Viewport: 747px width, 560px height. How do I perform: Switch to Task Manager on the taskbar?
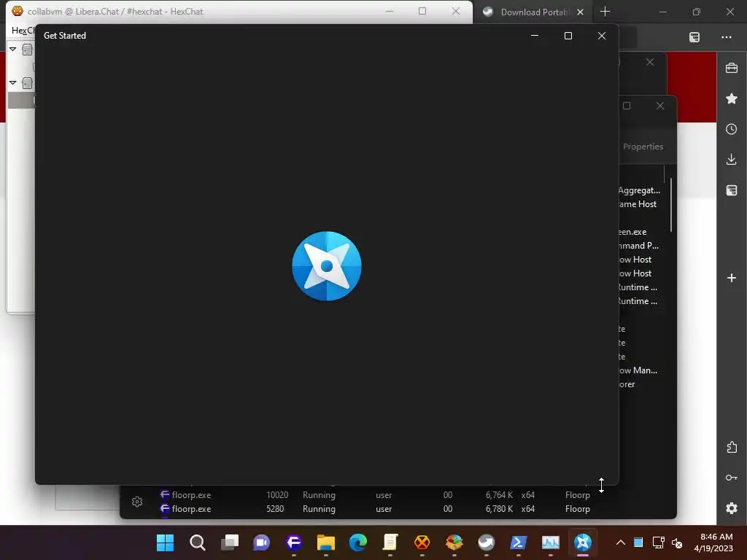point(551,542)
